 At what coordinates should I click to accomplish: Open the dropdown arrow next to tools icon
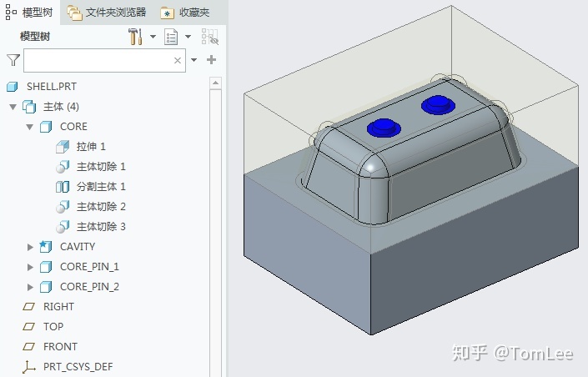click(x=153, y=37)
